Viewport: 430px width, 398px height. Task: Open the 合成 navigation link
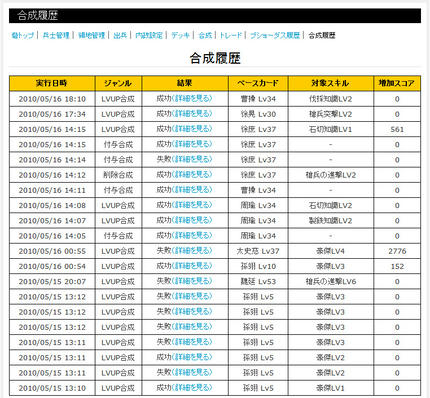(x=205, y=35)
